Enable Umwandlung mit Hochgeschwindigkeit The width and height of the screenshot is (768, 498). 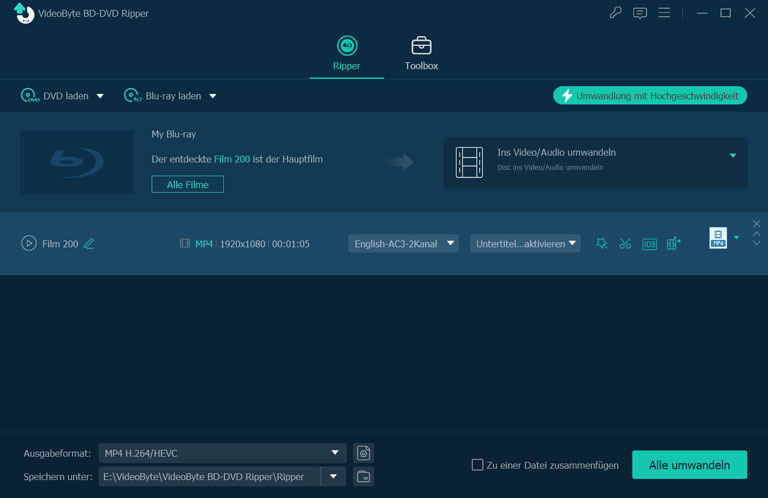pyautogui.click(x=649, y=95)
